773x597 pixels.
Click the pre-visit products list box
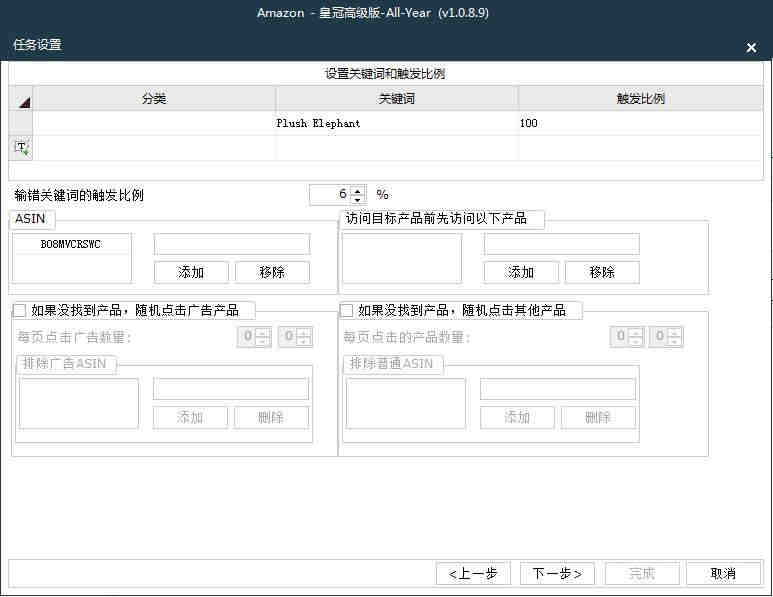point(402,258)
